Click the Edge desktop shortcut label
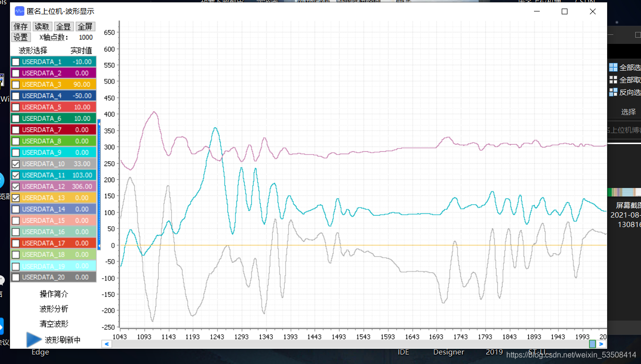This screenshot has width=641, height=364. pos(41,353)
